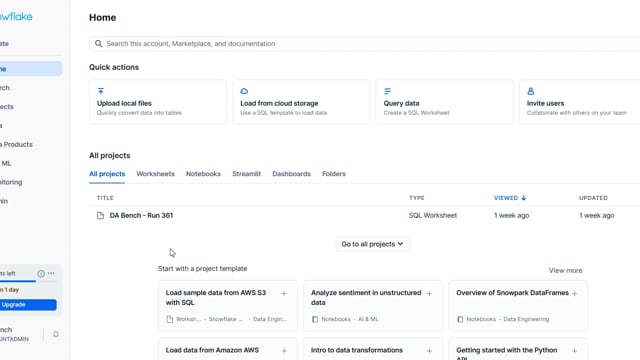Click the Snowflake logo
The width and height of the screenshot is (640, 360).
16,16
